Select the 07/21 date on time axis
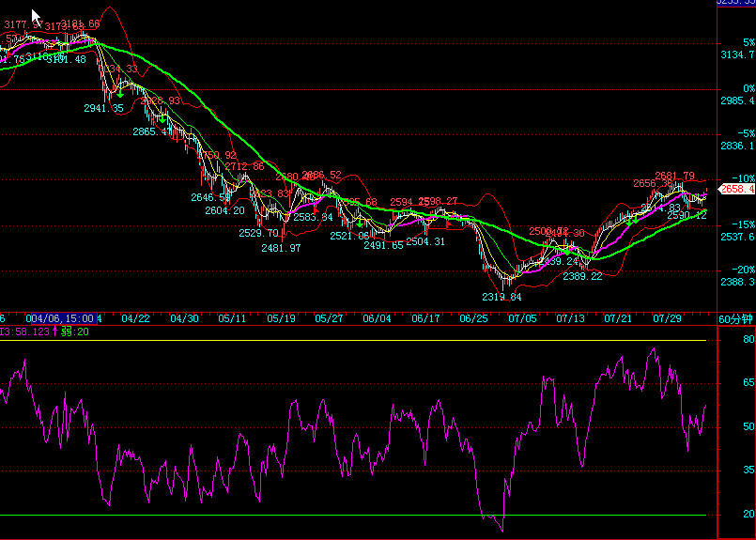The image size is (756, 540). pos(618,318)
